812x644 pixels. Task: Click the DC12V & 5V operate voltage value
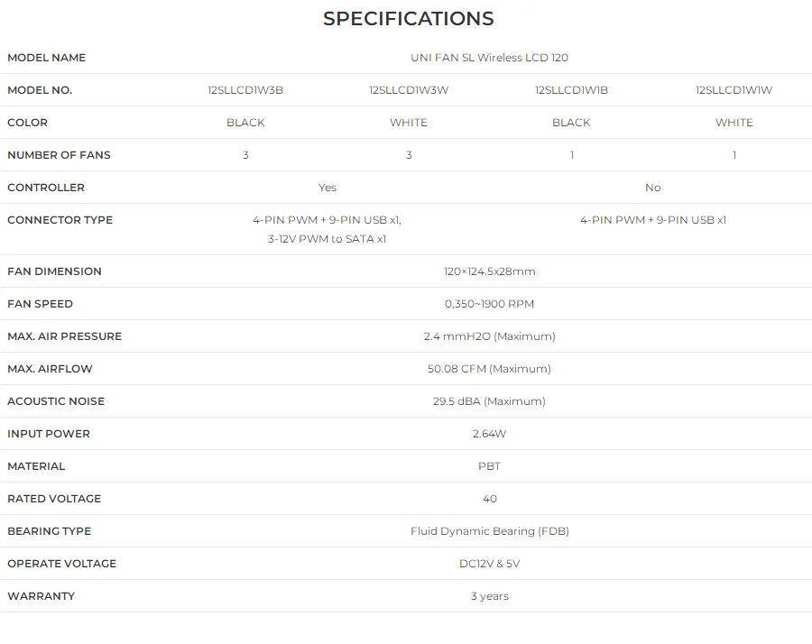point(489,564)
